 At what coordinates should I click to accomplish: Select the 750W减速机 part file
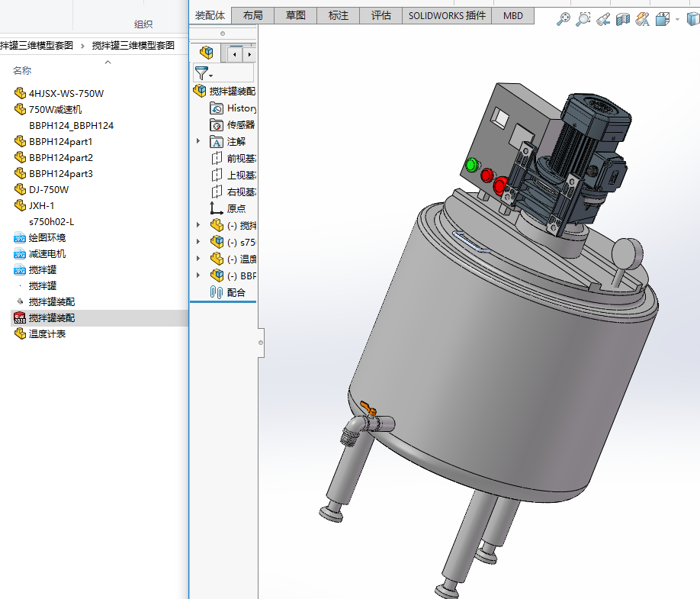pos(55,109)
